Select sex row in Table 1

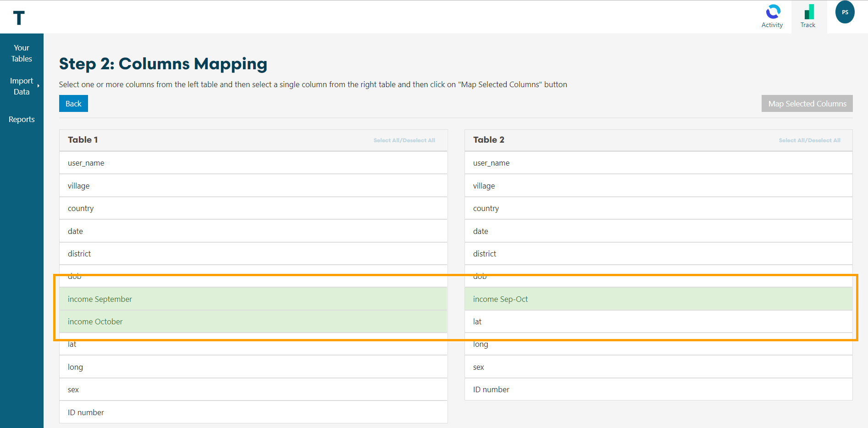pos(253,389)
